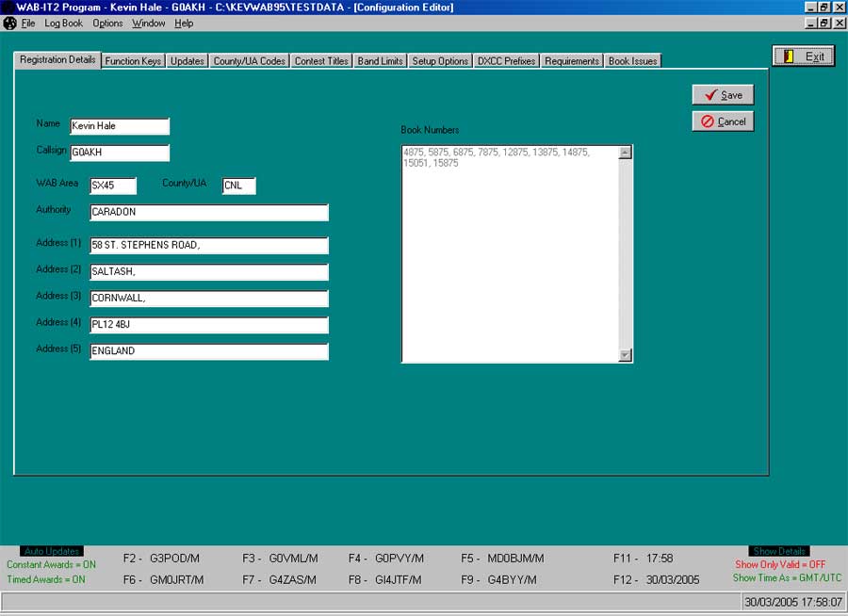The width and height of the screenshot is (848, 616).
Task: Open the Log Book menu
Action: click(62, 23)
